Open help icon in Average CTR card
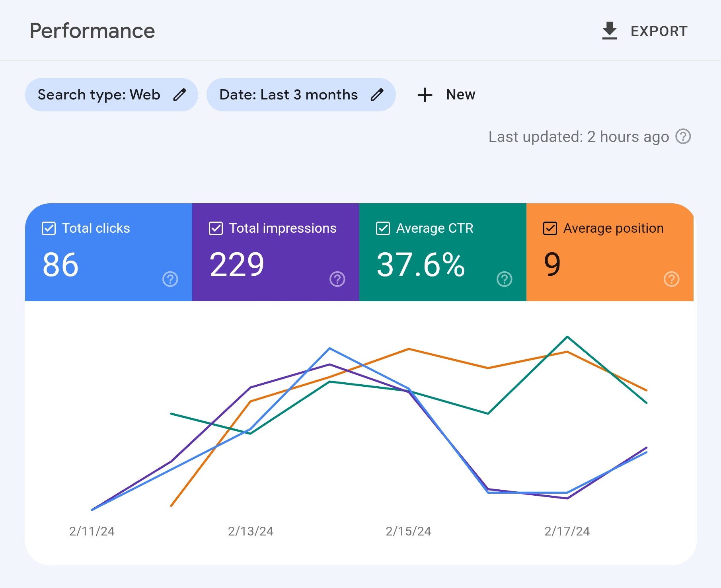This screenshot has width=721, height=588. tap(505, 279)
